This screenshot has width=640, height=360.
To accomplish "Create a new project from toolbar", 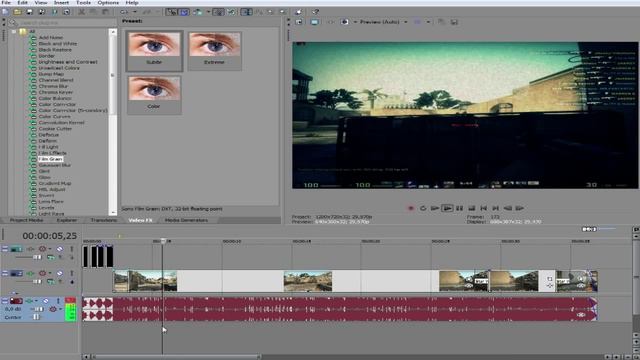I will pyautogui.click(x=5, y=12).
